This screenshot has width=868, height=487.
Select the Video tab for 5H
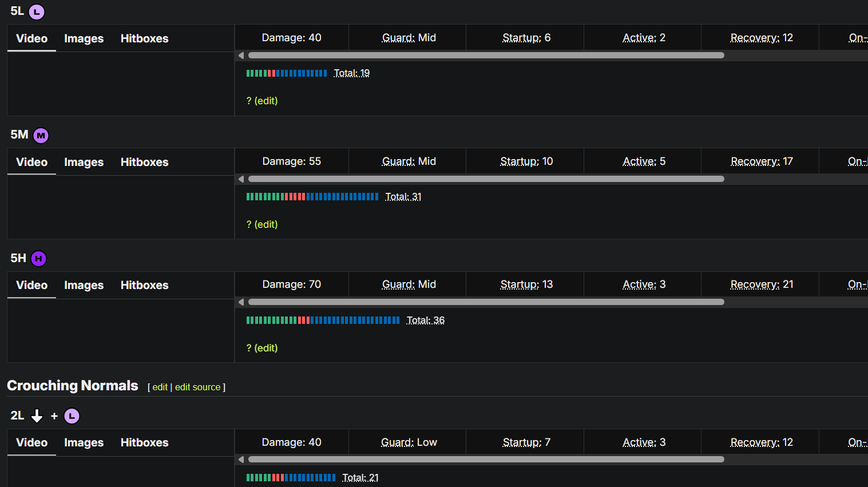click(31, 285)
